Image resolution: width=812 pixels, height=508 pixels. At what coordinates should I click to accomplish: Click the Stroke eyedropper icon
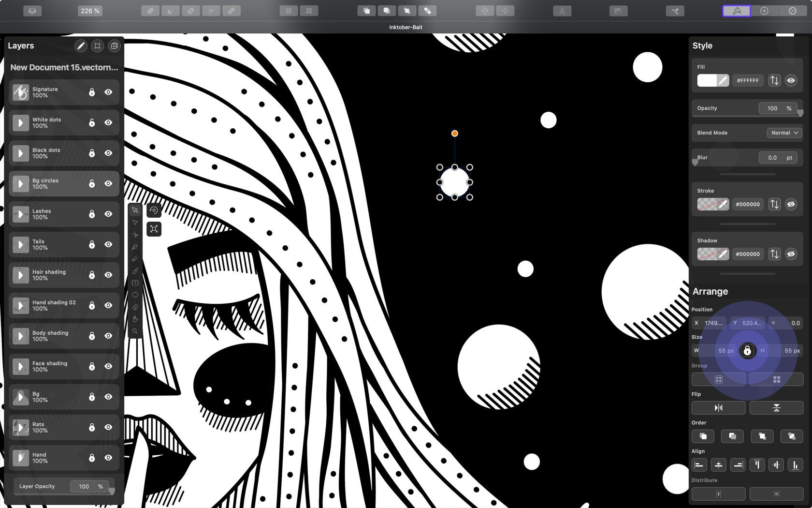[723, 205]
